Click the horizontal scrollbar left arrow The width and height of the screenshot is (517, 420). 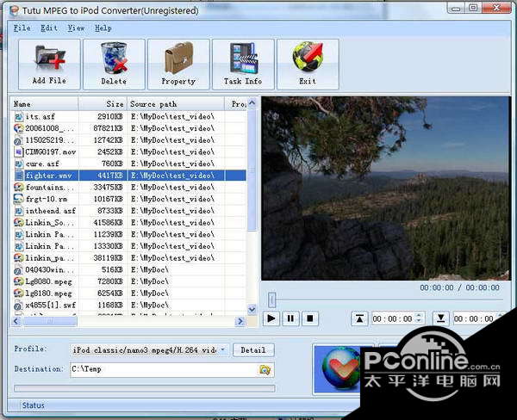pos(16,321)
